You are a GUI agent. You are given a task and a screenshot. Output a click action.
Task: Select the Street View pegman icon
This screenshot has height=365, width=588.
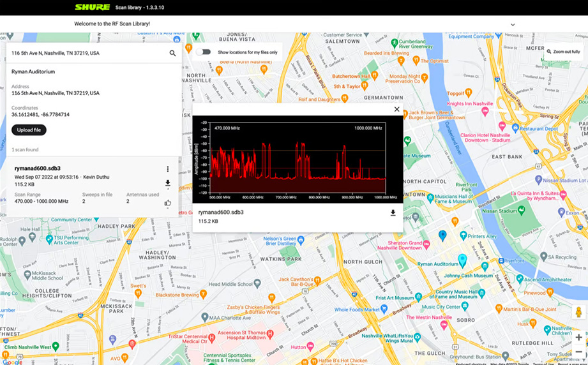point(578,312)
